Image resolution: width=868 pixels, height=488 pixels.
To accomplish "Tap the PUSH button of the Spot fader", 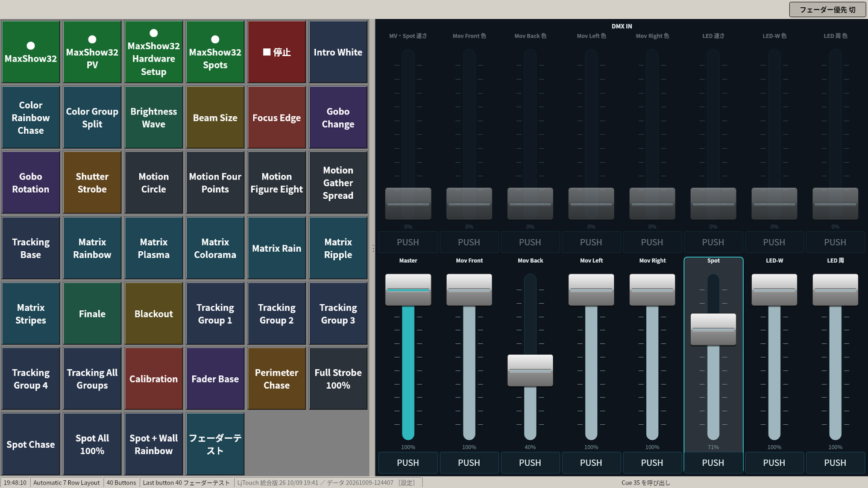I will (713, 463).
